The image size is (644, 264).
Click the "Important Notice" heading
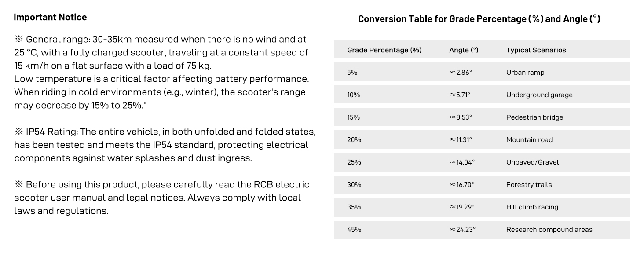click(x=50, y=17)
